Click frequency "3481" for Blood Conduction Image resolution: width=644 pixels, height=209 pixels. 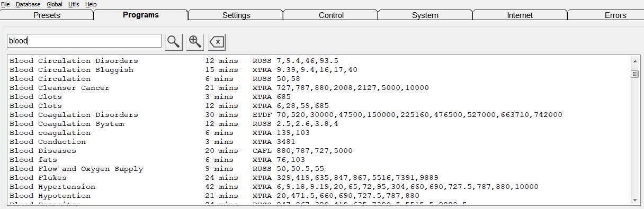tap(286, 142)
